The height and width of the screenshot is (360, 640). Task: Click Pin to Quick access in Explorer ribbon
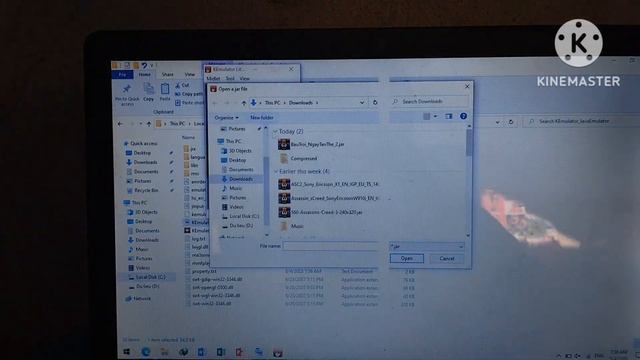click(x=127, y=94)
